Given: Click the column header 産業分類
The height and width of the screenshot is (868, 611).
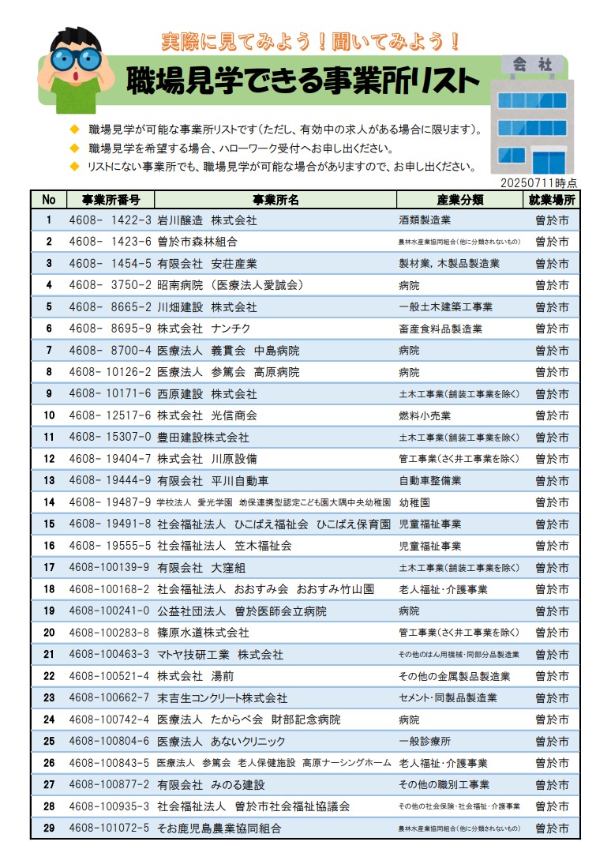Looking at the screenshot, I should pos(460,200).
